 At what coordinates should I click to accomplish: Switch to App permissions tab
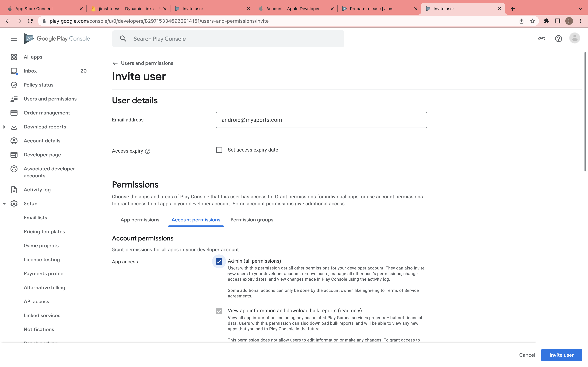140,220
